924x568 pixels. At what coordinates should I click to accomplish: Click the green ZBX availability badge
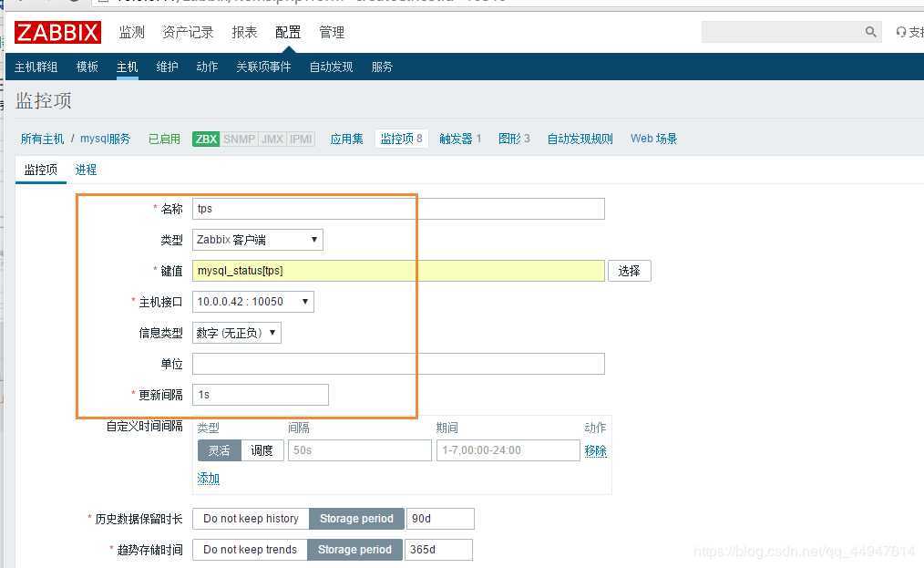pos(206,139)
